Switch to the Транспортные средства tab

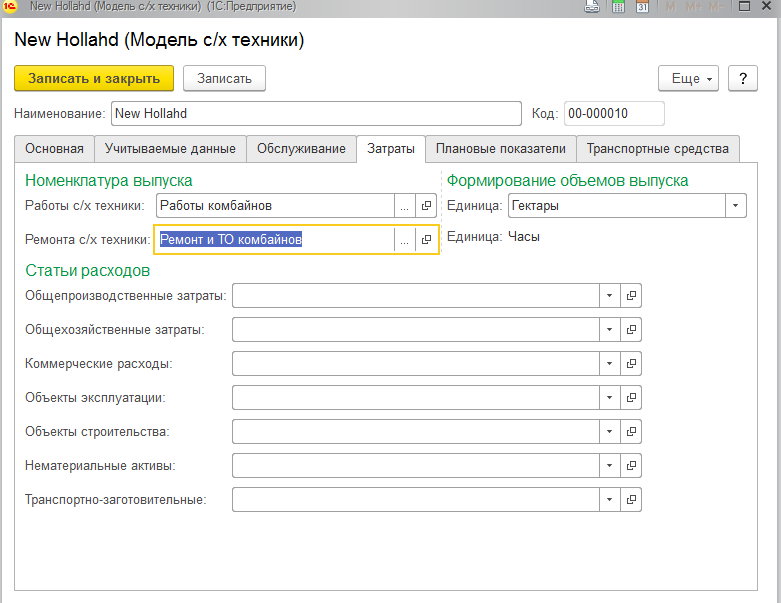pyautogui.click(x=657, y=149)
